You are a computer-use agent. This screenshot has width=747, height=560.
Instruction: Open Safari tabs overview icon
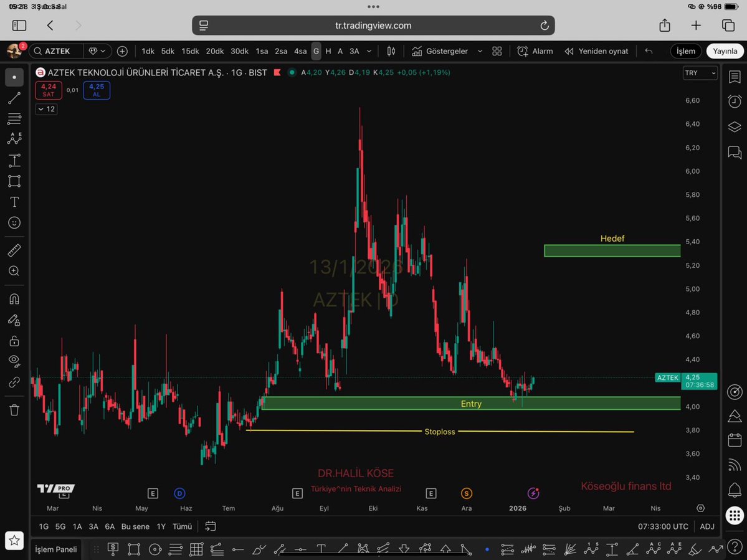[x=728, y=26]
